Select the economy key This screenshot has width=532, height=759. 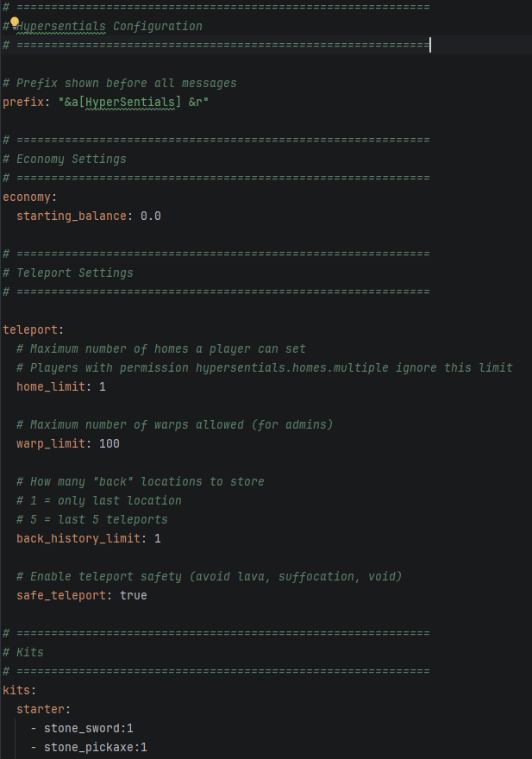(27, 197)
